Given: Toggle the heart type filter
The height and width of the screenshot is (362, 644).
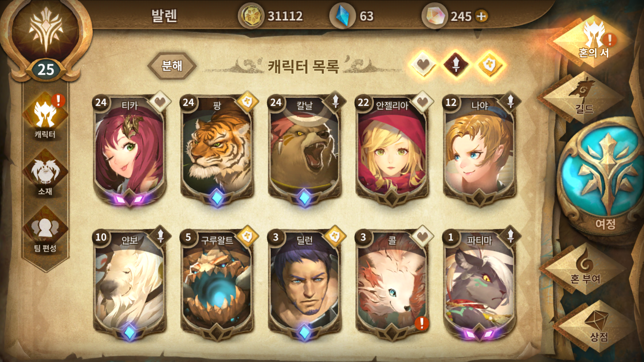Looking at the screenshot, I should pyautogui.click(x=423, y=64).
